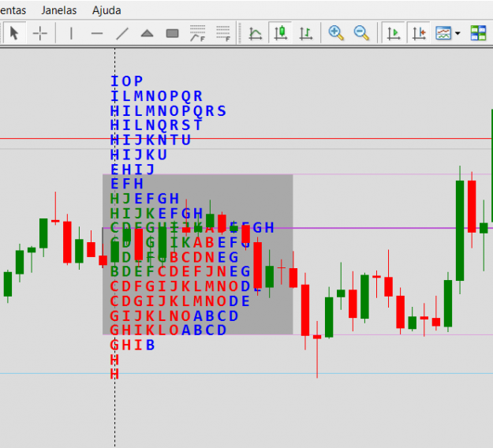Draw a vertical line tool
Image resolution: width=493 pixels, height=448 pixels.
point(71,33)
